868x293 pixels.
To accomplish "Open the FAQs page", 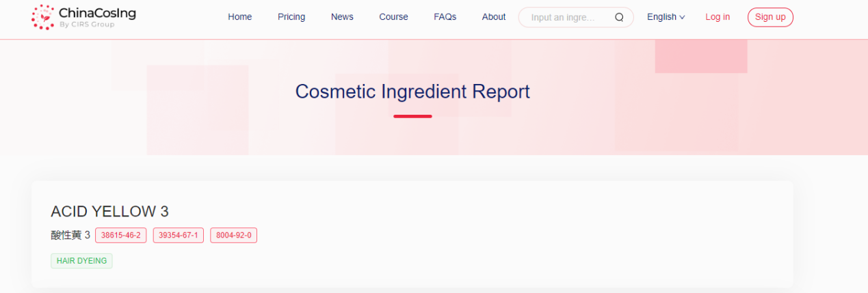I will 445,17.
